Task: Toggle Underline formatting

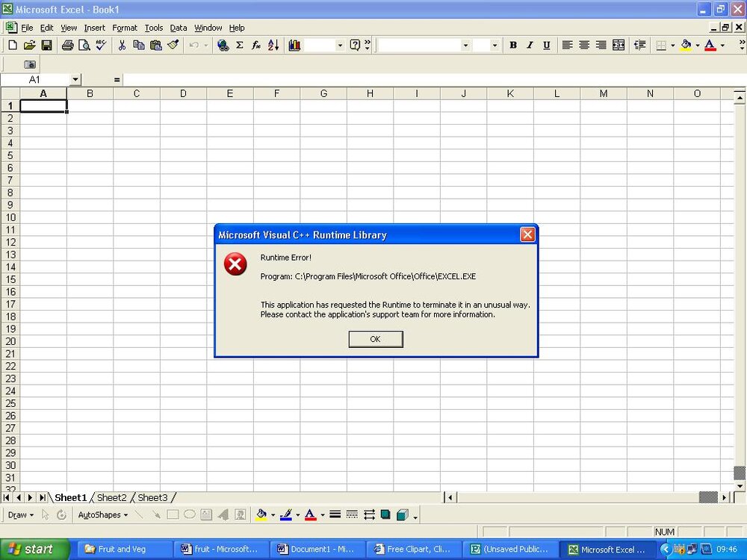Action: (x=547, y=46)
